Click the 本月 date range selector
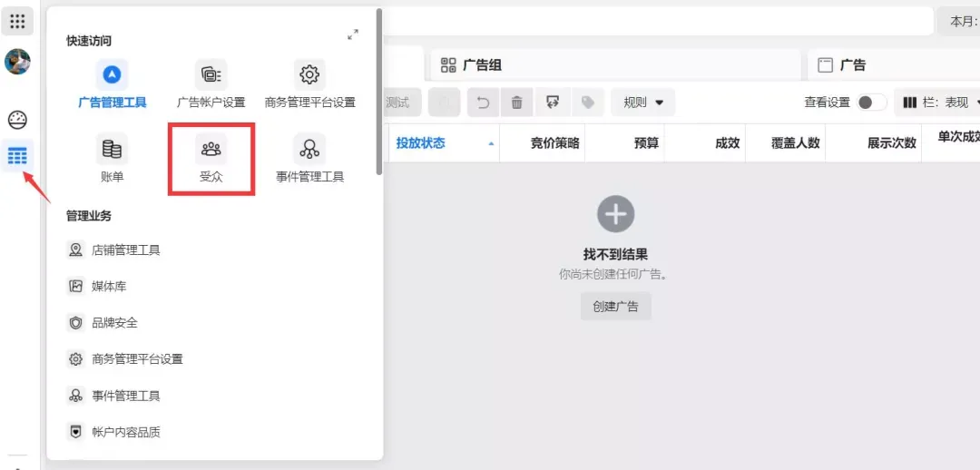This screenshot has height=470, width=980. [x=958, y=22]
